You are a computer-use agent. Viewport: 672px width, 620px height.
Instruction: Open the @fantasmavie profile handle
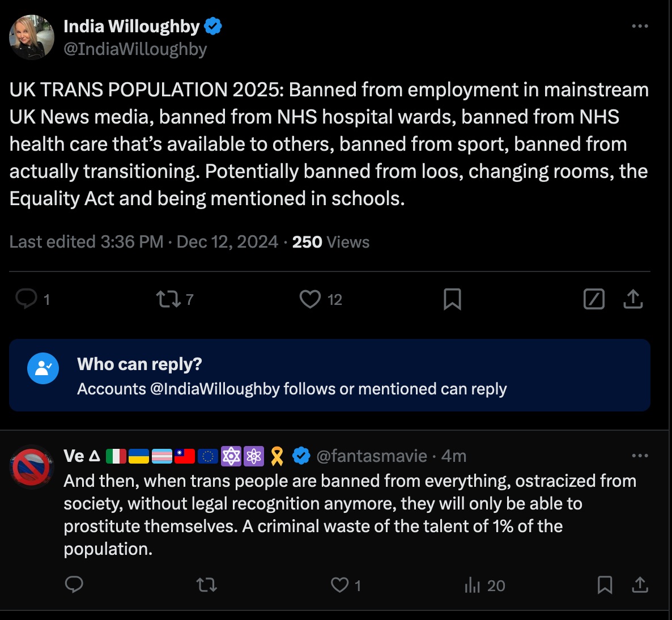click(371, 456)
